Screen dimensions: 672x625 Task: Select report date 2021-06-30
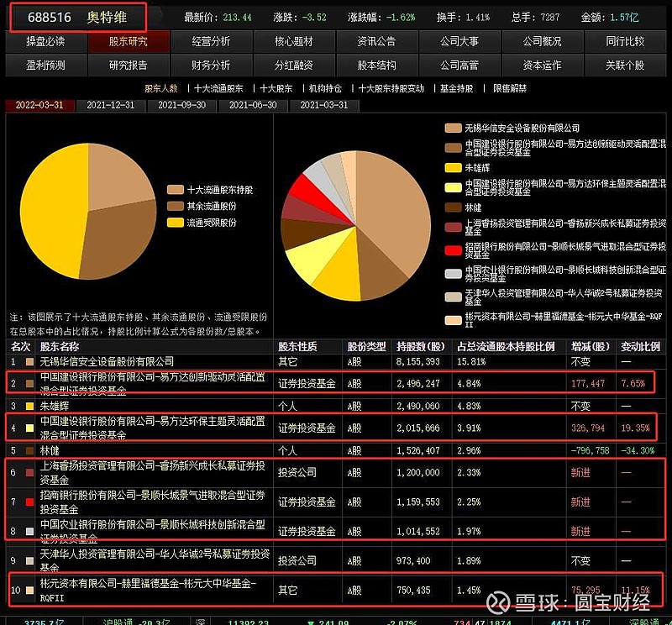point(253,105)
